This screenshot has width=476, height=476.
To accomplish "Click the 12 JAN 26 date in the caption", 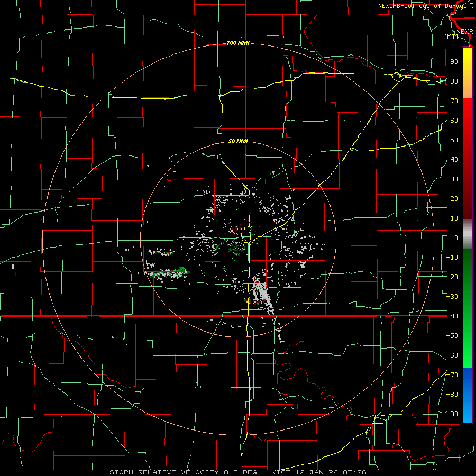I will (x=317, y=472).
